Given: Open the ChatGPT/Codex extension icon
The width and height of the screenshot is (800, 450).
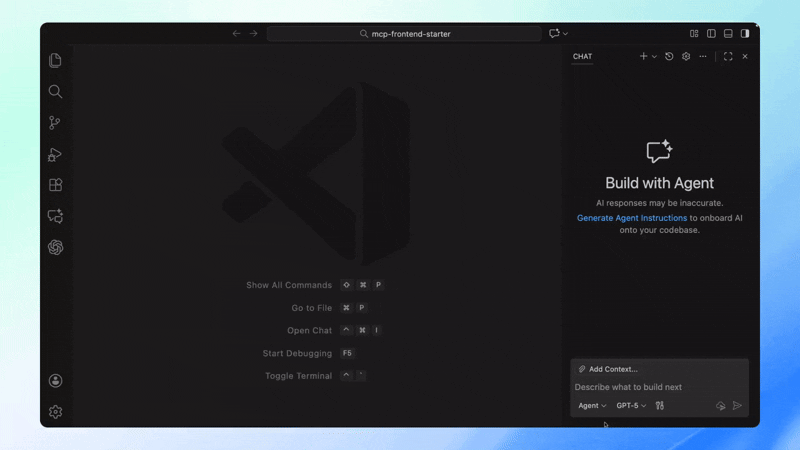Looking at the screenshot, I should click(55, 247).
